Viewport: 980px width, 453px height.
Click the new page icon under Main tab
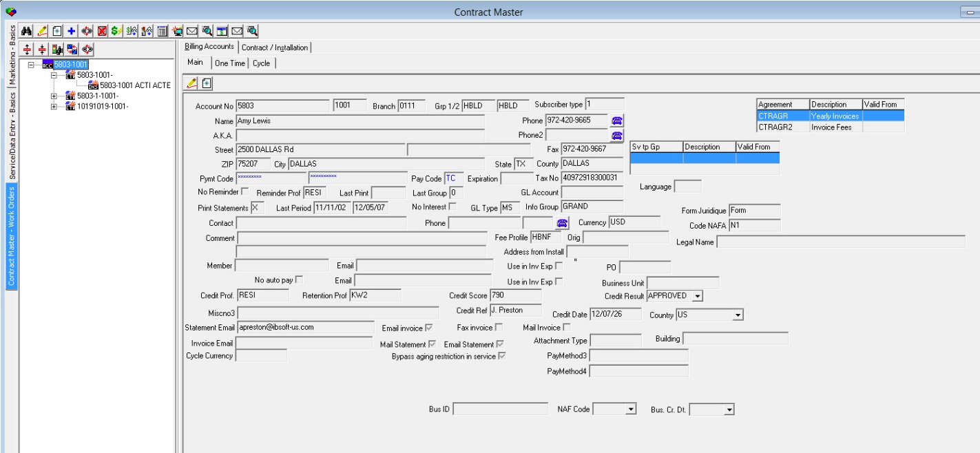click(x=207, y=83)
